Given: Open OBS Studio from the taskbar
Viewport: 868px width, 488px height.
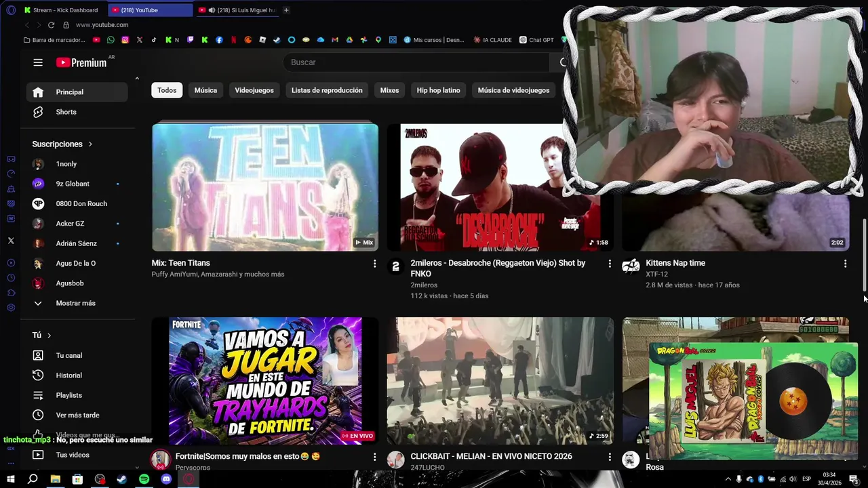Looking at the screenshot, I should coord(100,479).
